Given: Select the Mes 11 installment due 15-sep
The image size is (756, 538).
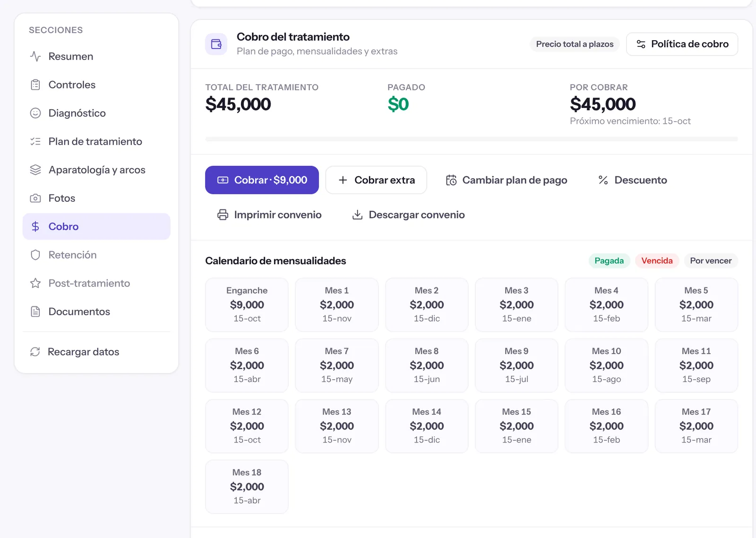Looking at the screenshot, I should [696, 365].
